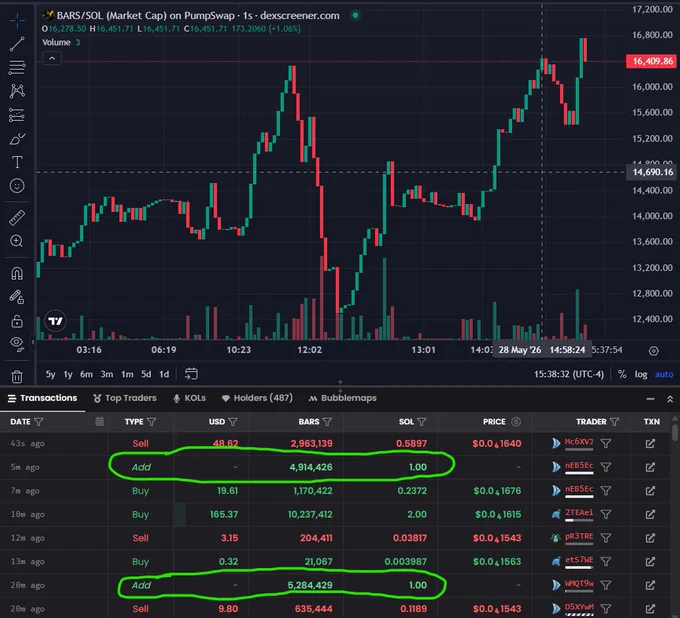Set chart range to 1m

click(x=127, y=374)
